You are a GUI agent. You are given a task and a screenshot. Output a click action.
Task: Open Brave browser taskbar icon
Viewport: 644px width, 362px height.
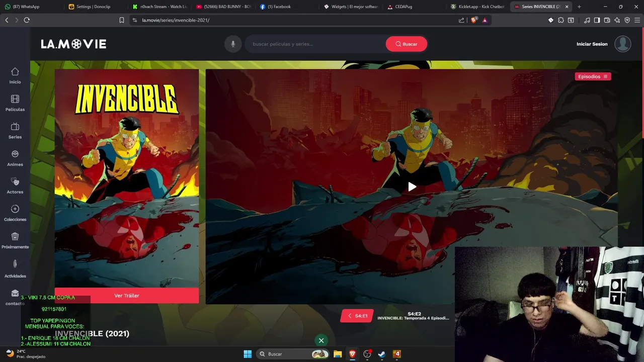[x=352, y=354]
